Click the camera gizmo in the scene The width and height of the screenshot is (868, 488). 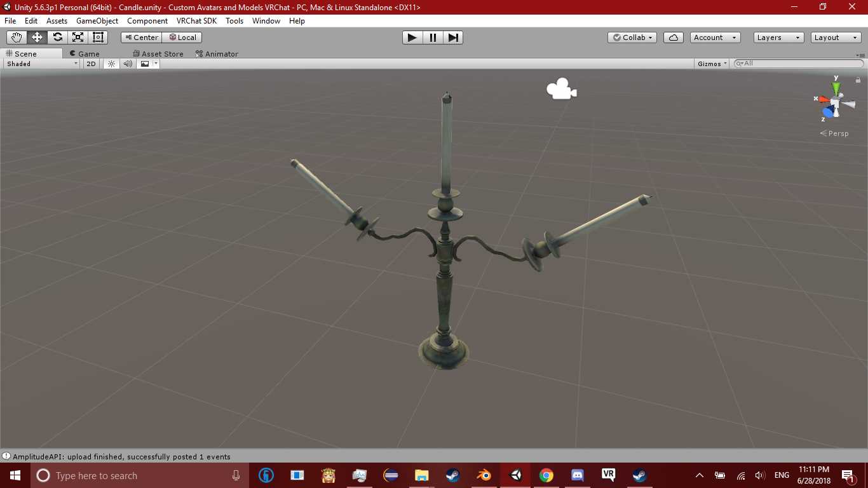click(x=561, y=89)
